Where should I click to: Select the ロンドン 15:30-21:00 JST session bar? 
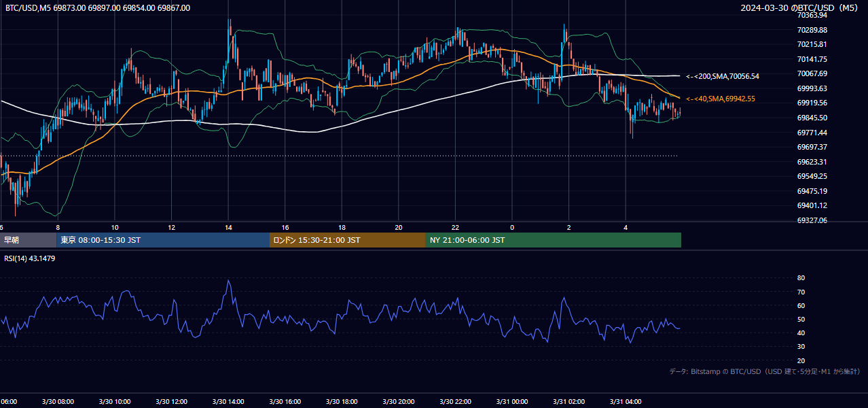[348, 240]
